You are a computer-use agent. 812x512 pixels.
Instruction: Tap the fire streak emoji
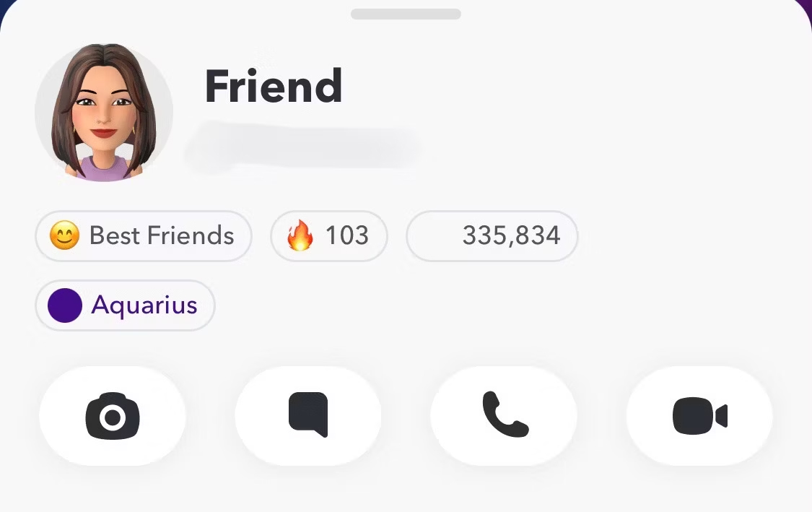[300, 235]
